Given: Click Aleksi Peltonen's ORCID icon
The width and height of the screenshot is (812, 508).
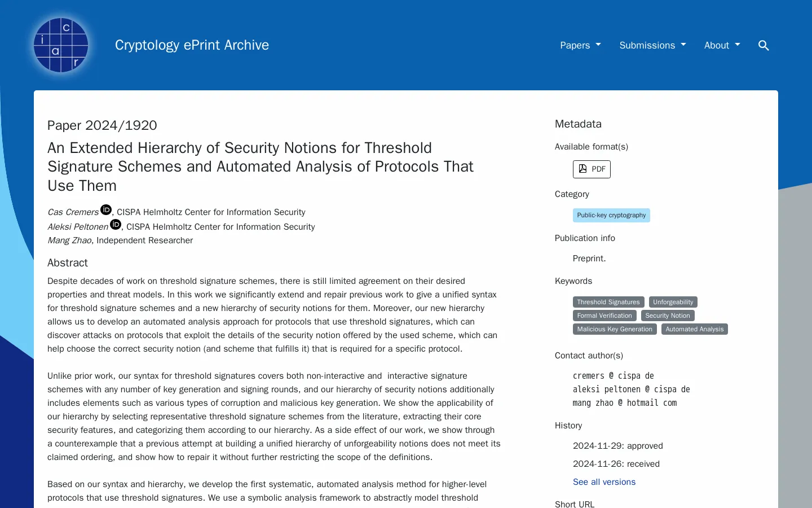Looking at the screenshot, I should (x=116, y=225).
